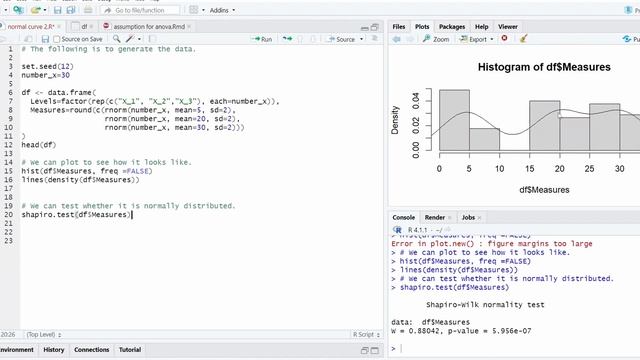Click the save file icon in main toolbar
The image size is (640, 360).
[58, 10]
